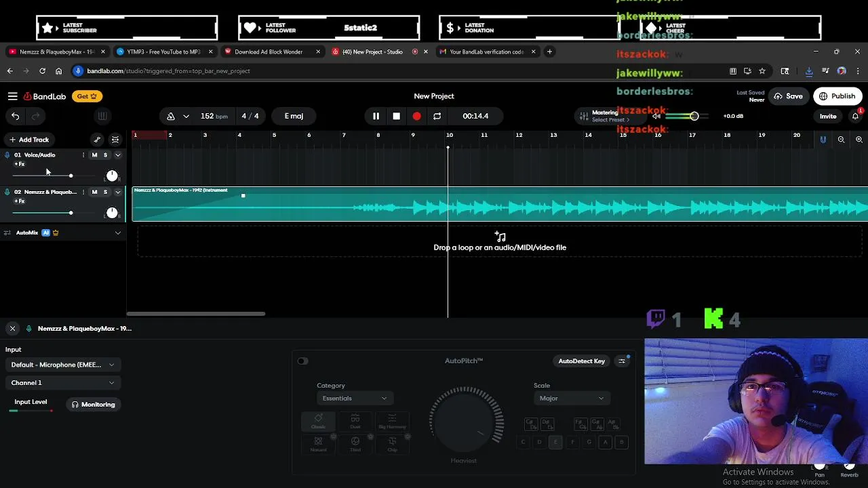Save the project

788,96
